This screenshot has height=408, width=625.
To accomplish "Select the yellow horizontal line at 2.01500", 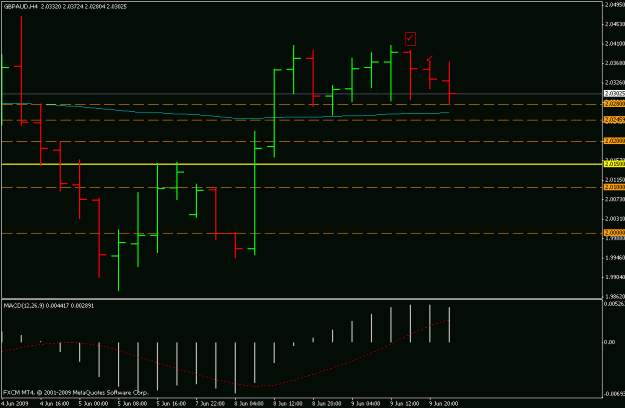I will [301, 164].
